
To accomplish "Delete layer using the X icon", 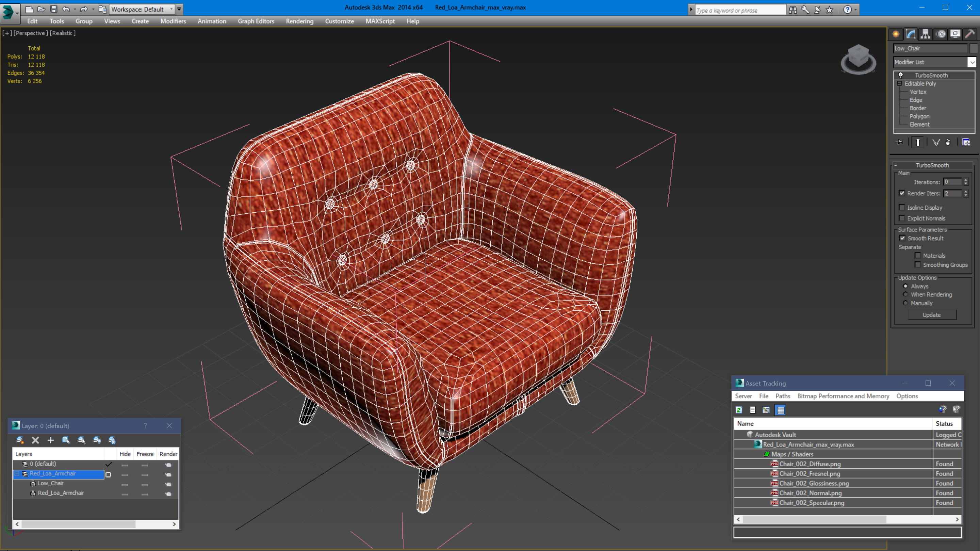I will point(35,440).
